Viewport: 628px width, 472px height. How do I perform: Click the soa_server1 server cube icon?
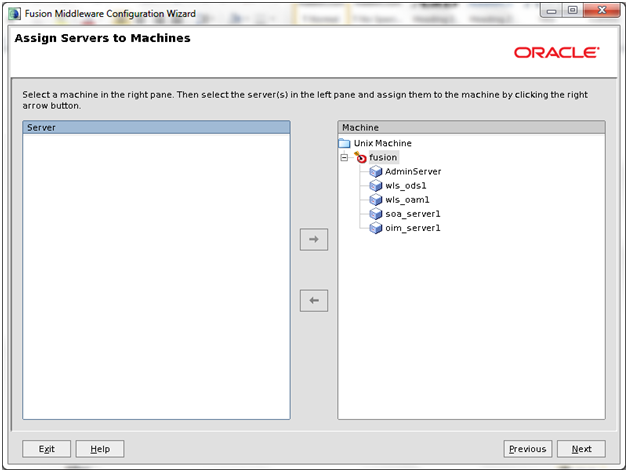[375, 214]
